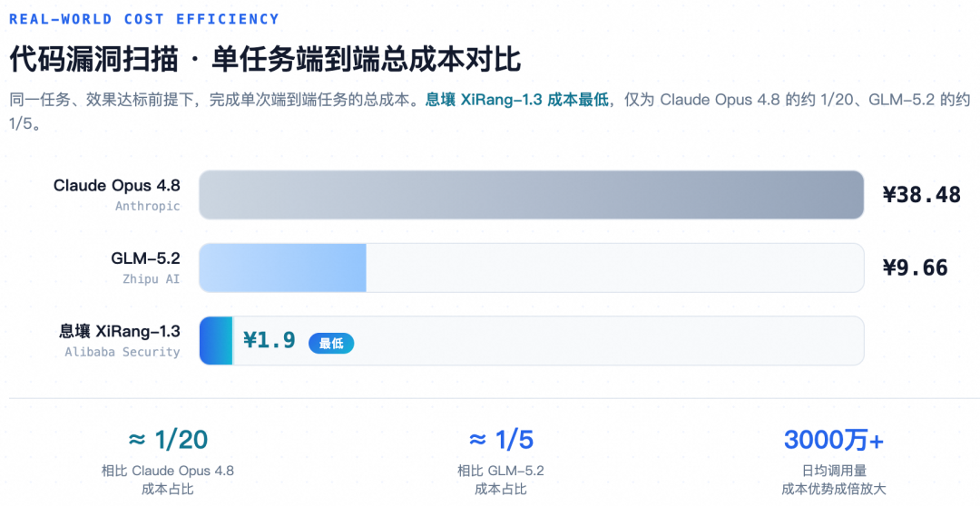Click the Anthropic vendor caption
This screenshot has height=506, width=980.
coord(148,206)
